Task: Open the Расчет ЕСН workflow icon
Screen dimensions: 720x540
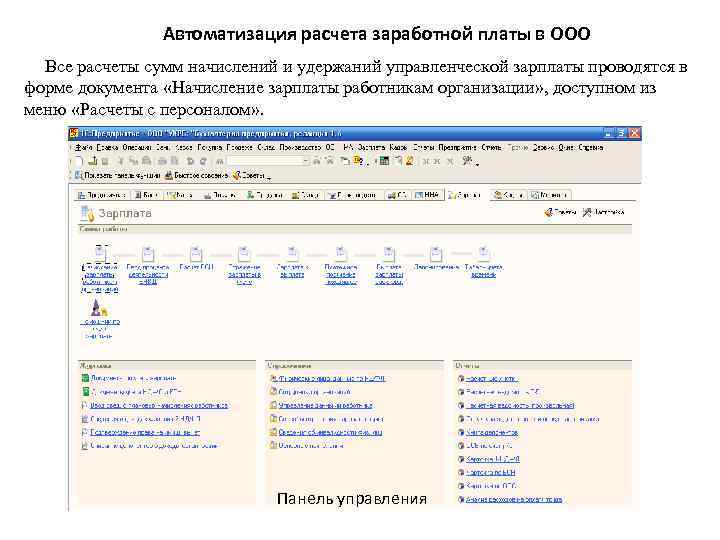Action: coord(196,253)
